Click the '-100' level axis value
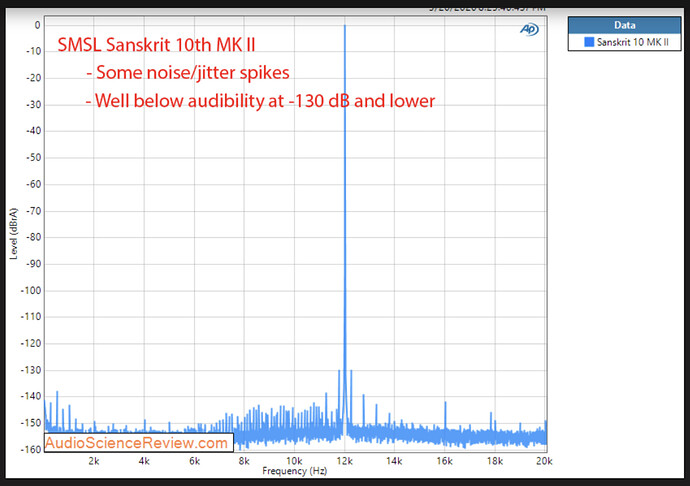690x486 pixels. [x=31, y=291]
